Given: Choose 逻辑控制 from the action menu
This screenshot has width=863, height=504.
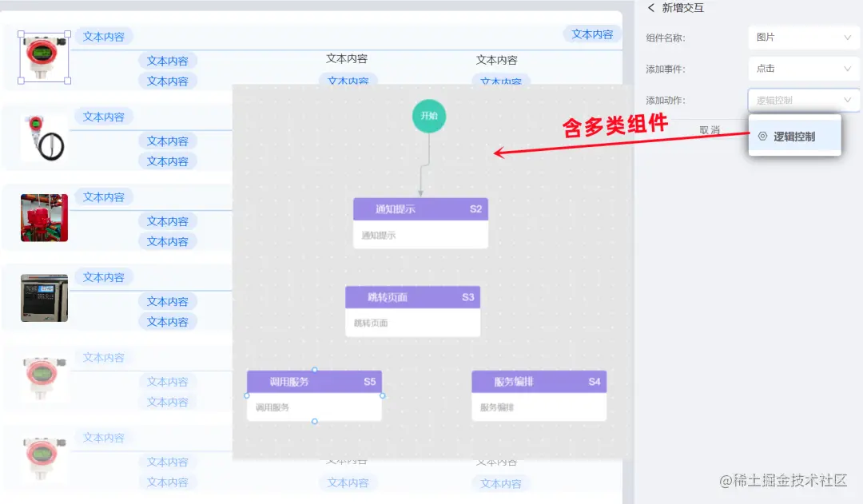Looking at the screenshot, I should (794, 135).
